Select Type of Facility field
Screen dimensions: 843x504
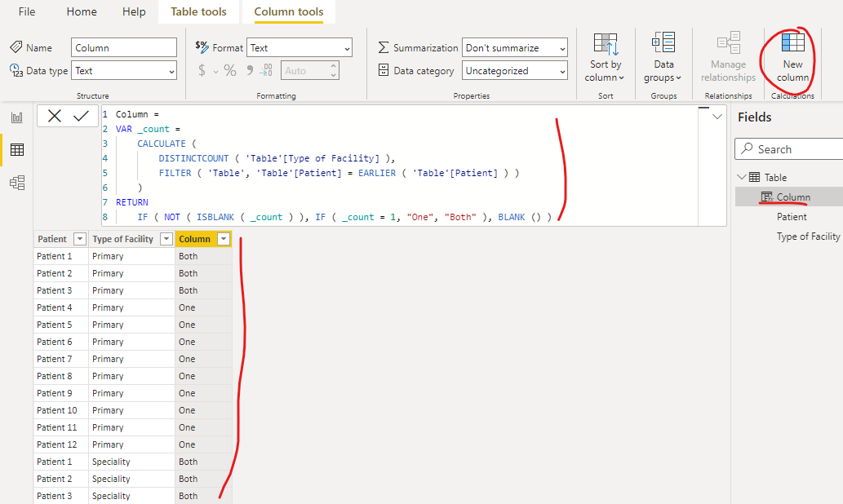coord(808,237)
